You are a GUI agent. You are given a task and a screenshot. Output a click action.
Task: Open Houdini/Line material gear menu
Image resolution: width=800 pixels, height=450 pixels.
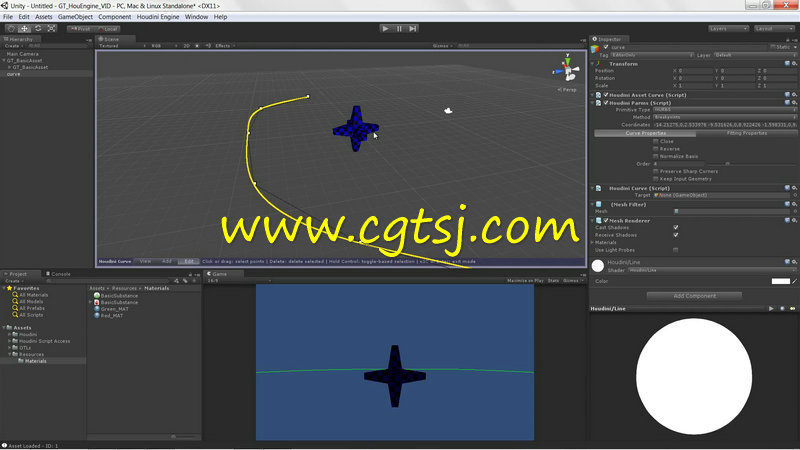tap(794, 262)
